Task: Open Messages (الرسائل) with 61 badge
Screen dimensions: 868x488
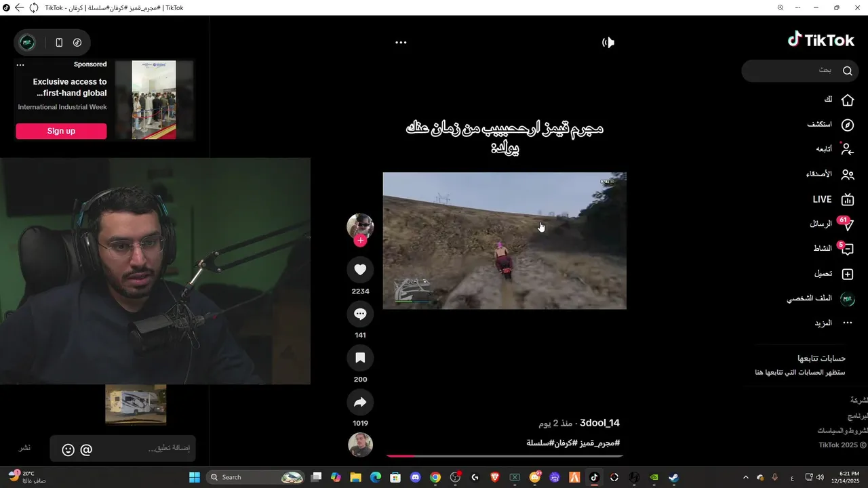Action: pos(831,224)
